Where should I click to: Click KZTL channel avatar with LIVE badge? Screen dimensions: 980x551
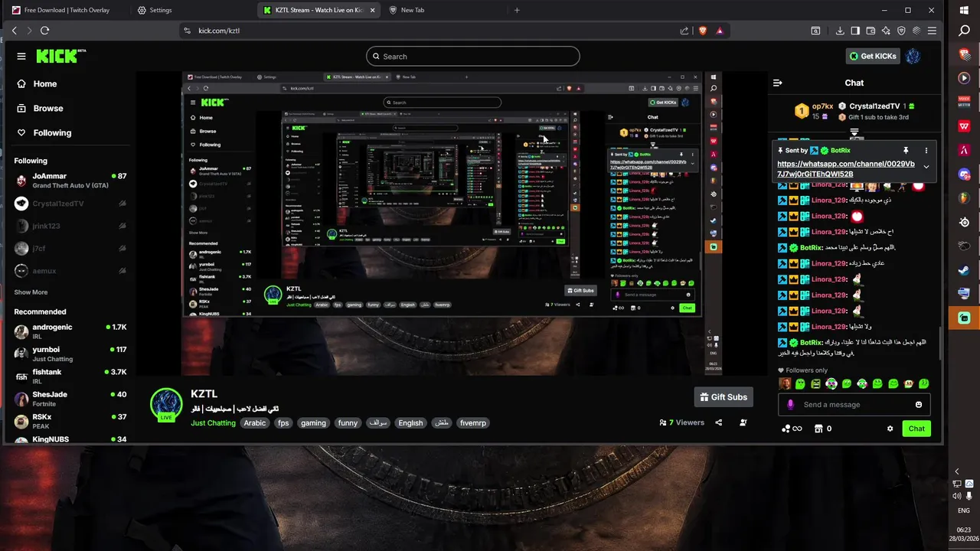point(166,405)
